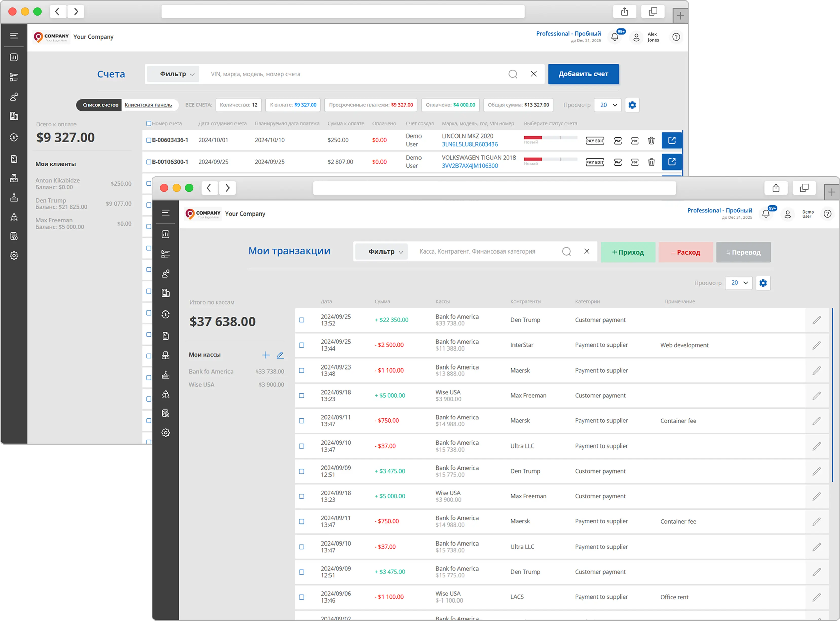Open hamburger menu in invoices window
This screenshot has width=840, height=621.
(x=14, y=36)
